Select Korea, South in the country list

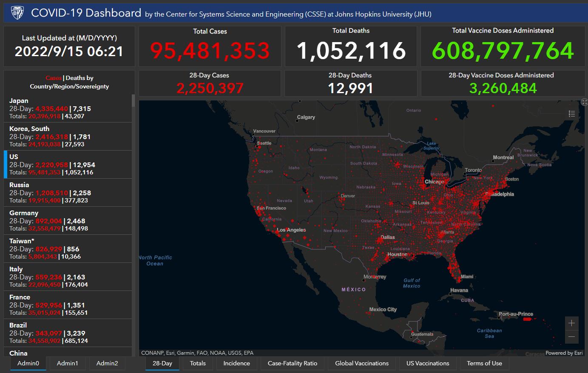(x=68, y=137)
